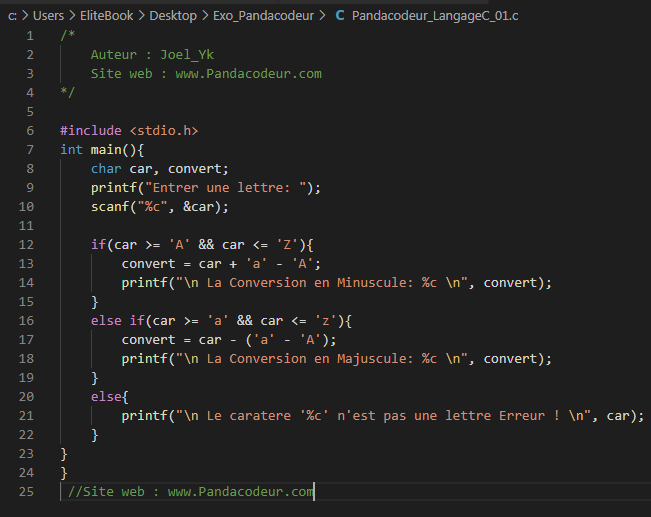Click '#include' directive on line 6
Screen dimensions: 651x517
91,131
